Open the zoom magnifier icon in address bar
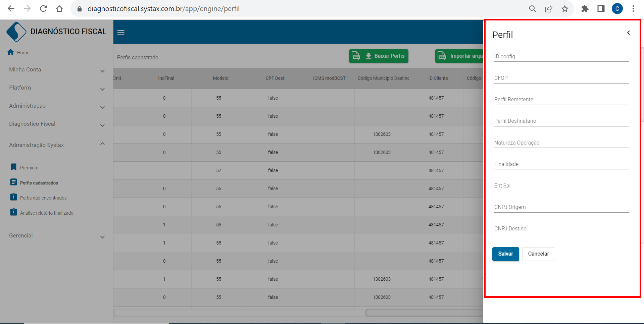 [x=532, y=9]
